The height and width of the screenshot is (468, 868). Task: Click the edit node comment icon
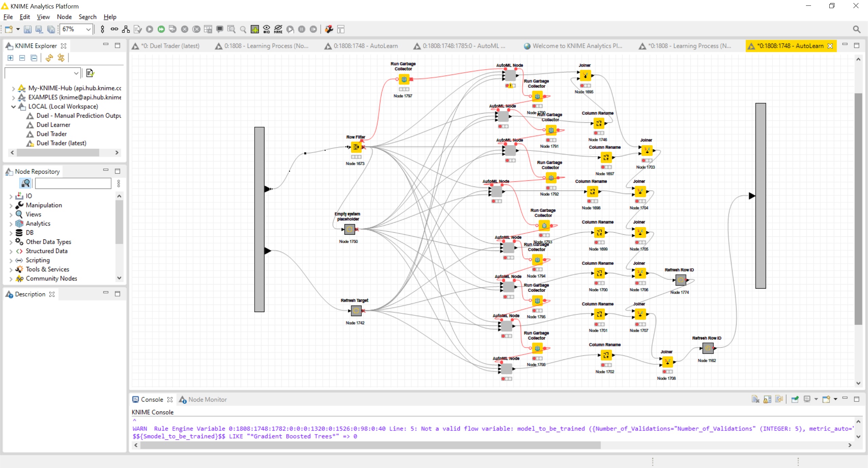pos(220,30)
